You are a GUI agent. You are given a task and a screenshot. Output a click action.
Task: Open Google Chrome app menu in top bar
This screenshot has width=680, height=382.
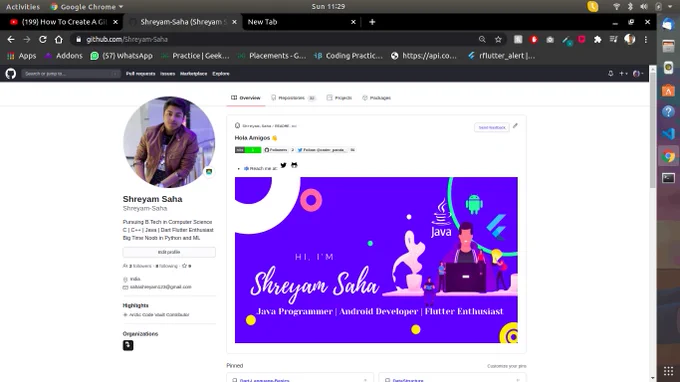pos(87,7)
